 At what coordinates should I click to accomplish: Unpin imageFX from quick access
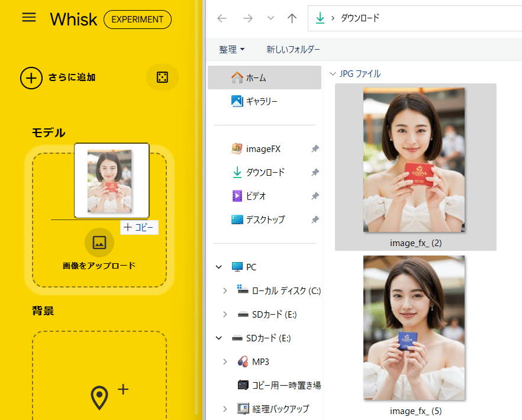tap(315, 148)
